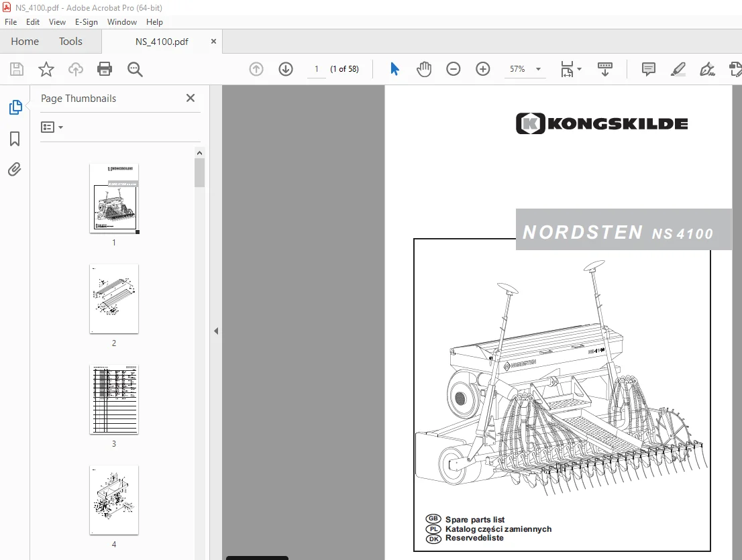Screen dimensions: 742x560
Task: Activate the Selection arrow tool
Action: [x=394, y=69]
